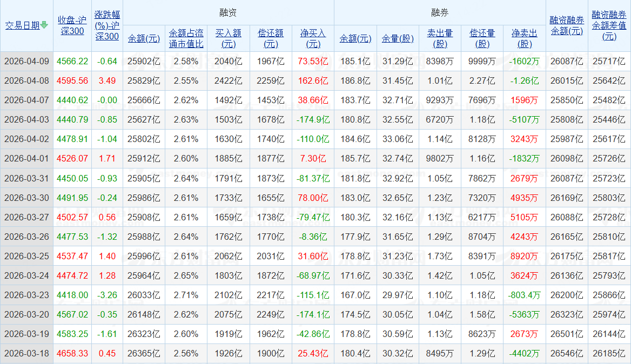Click net buy value -174.9亿
Screen dimensions: 631x364
coord(313,120)
